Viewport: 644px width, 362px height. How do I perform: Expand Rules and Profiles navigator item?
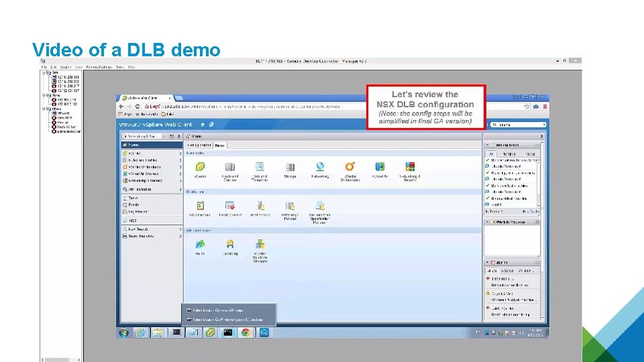point(180,160)
